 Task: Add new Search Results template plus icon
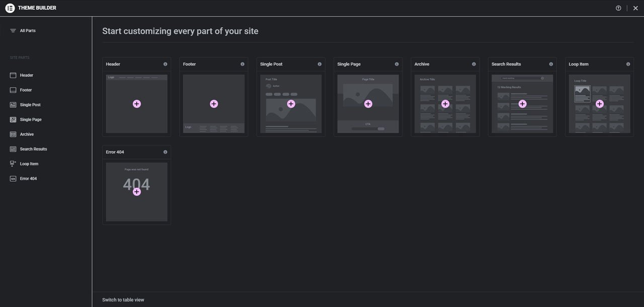(x=522, y=104)
